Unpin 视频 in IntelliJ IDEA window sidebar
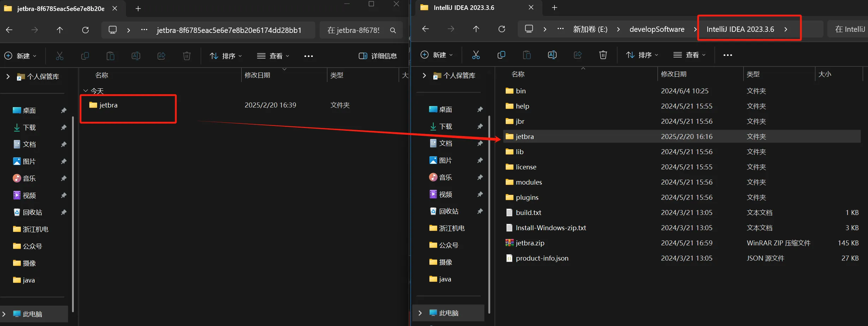Screen dimensions: 868x326 coord(480,194)
